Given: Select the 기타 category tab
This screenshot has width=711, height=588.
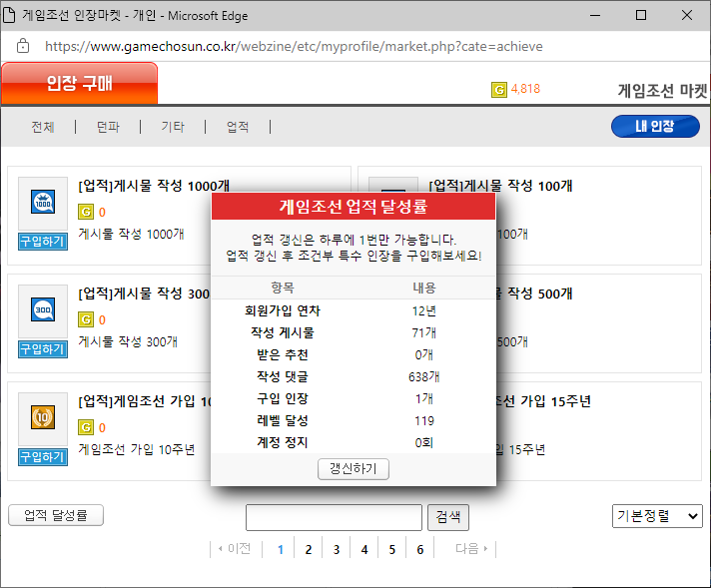Looking at the screenshot, I should tap(173, 127).
